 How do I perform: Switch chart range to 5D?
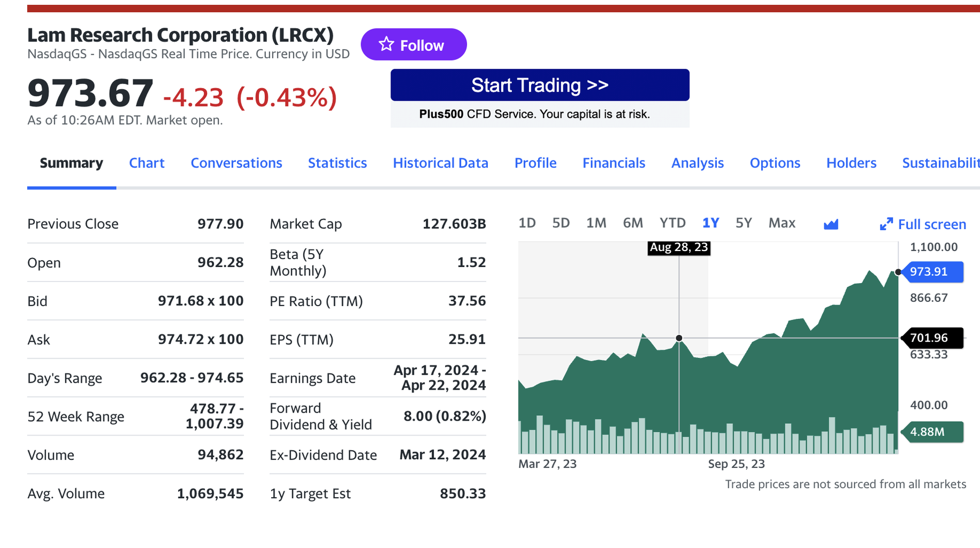(x=561, y=223)
